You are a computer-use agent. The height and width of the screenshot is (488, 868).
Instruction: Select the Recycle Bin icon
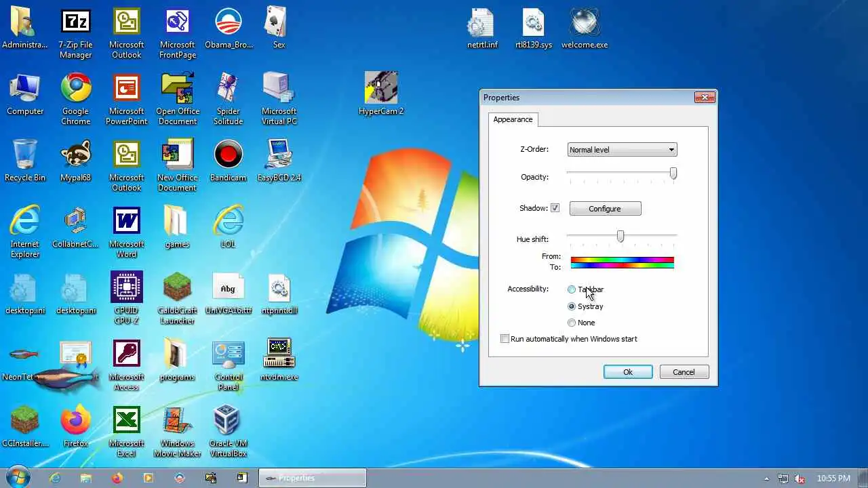point(25,161)
